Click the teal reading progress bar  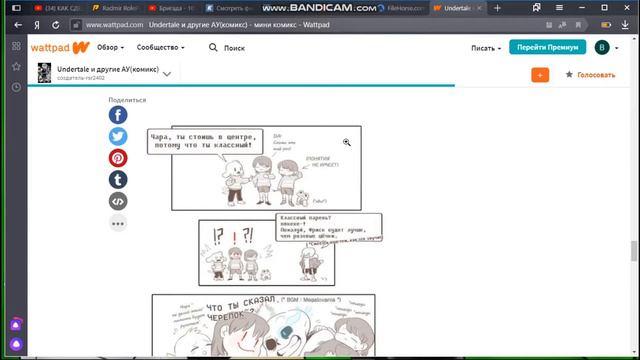pos(241,86)
